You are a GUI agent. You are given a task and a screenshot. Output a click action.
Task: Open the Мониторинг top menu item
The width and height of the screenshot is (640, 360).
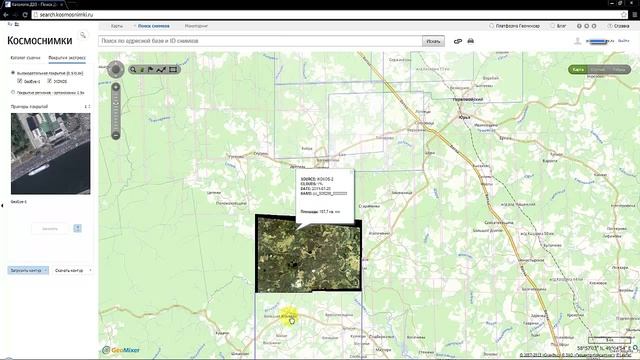(x=196, y=26)
